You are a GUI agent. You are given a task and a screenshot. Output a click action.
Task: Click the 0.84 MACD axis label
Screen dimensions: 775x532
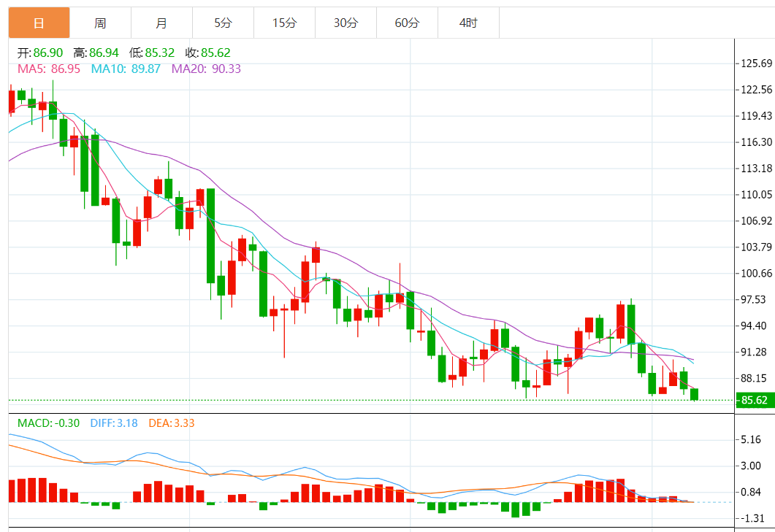pos(750,492)
